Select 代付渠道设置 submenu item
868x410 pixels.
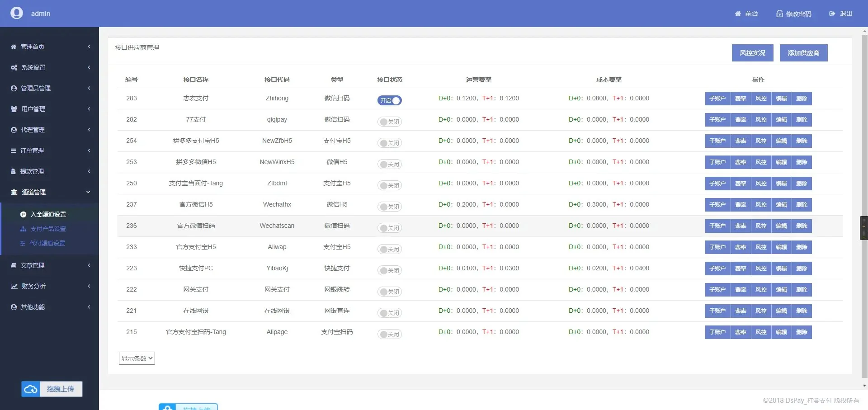(47, 243)
